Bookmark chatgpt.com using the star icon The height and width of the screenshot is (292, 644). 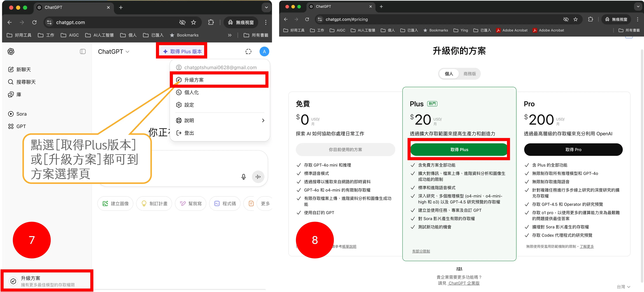click(x=194, y=22)
